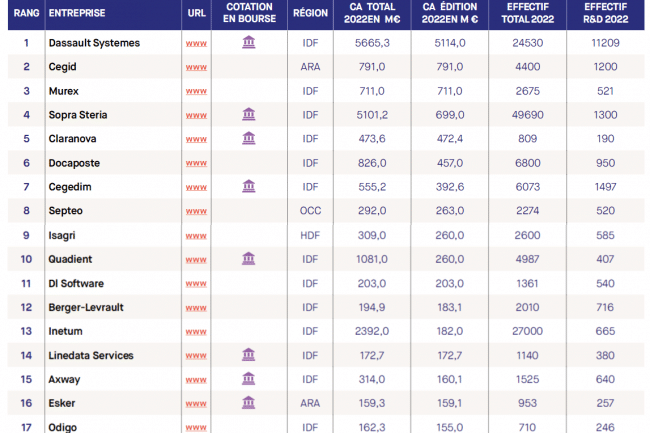Open the www link for Inetum

[196, 332]
